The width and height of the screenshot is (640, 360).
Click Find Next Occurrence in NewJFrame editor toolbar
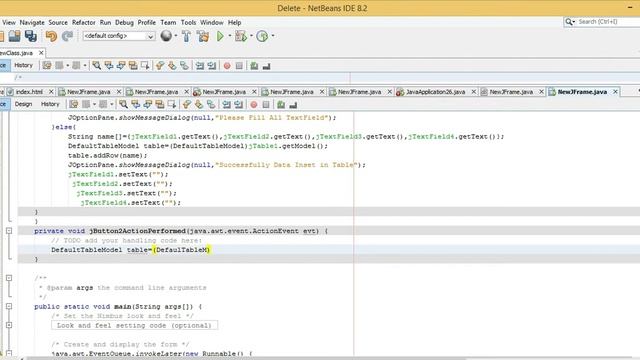coord(147,104)
